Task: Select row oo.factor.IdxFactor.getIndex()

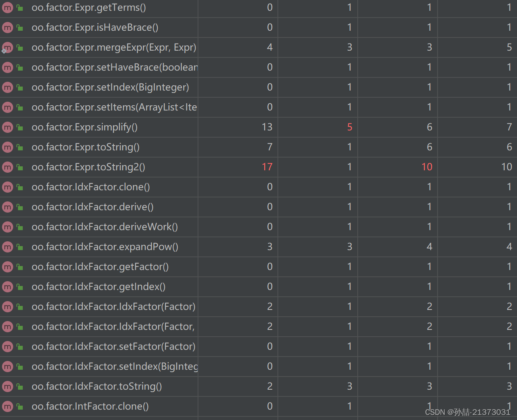Action: pos(258,287)
